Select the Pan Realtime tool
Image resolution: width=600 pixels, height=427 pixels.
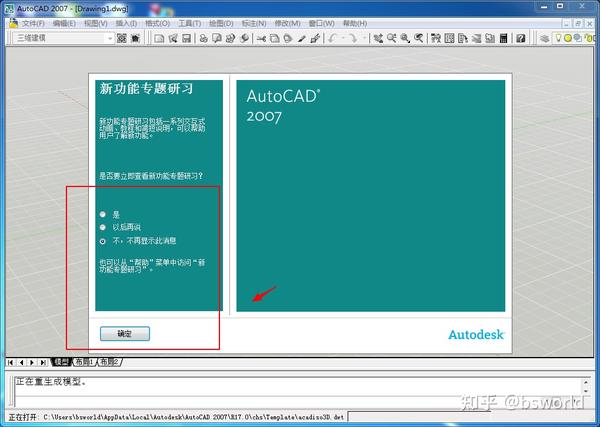378,38
